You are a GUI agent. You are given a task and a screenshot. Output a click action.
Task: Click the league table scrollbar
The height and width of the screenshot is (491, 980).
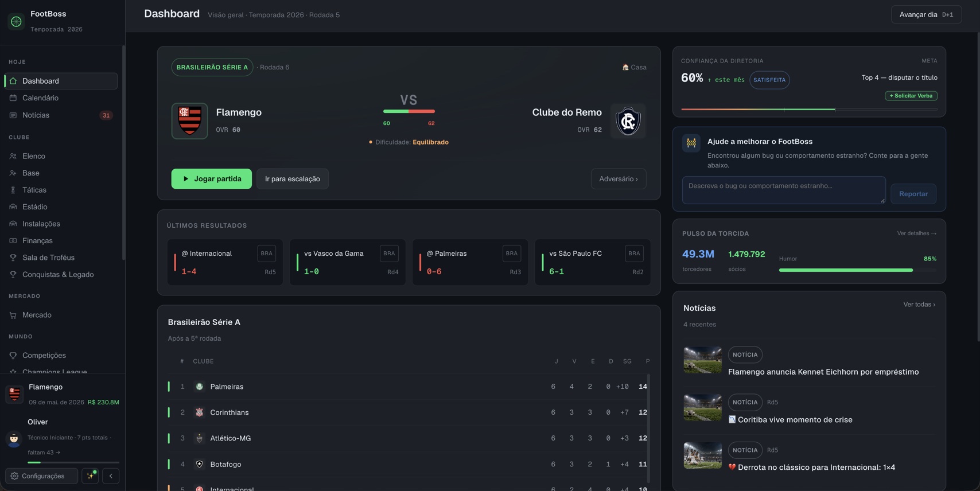click(648, 428)
